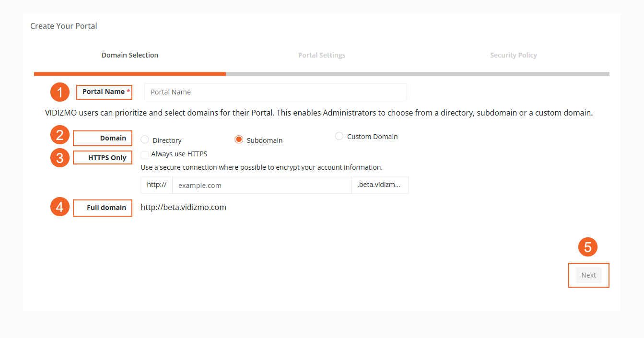Select the Directory radio option
Screen dimensions: 644x338
[144, 139]
